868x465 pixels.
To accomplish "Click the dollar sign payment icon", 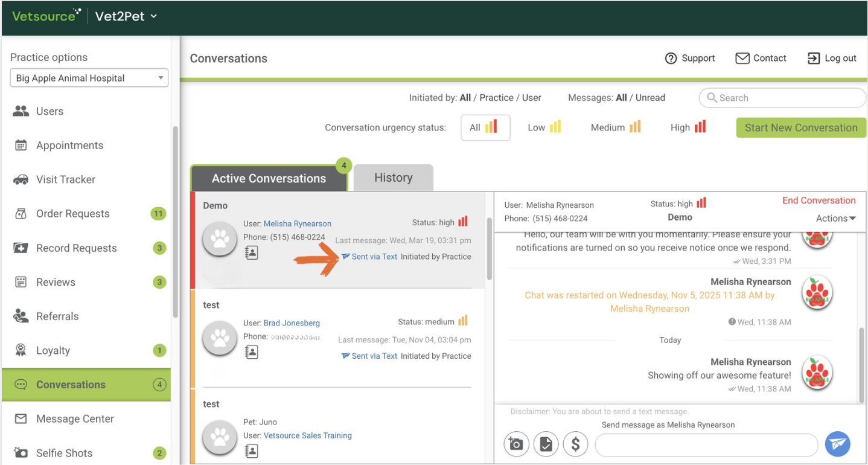I will [x=575, y=444].
